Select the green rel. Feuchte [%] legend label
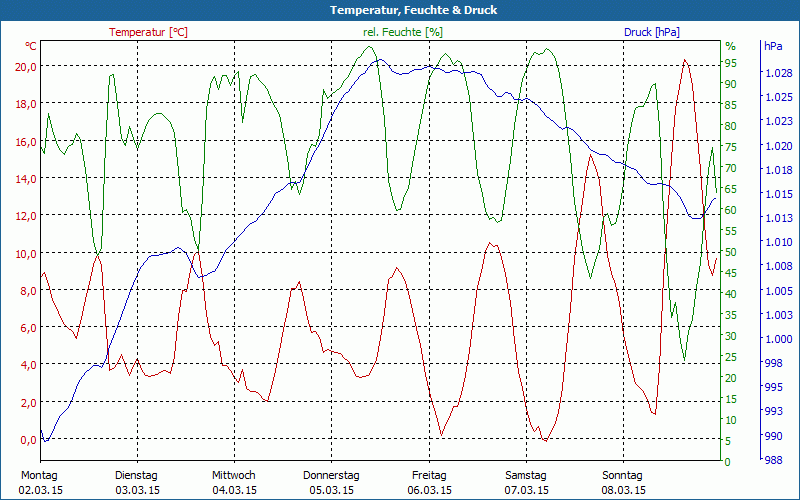Image resolution: width=800 pixels, height=500 pixels. (x=402, y=32)
